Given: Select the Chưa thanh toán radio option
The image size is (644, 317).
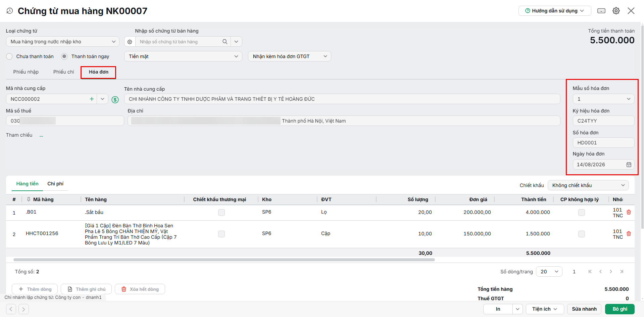Looking at the screenshot, I should click(x=9, y=56).
